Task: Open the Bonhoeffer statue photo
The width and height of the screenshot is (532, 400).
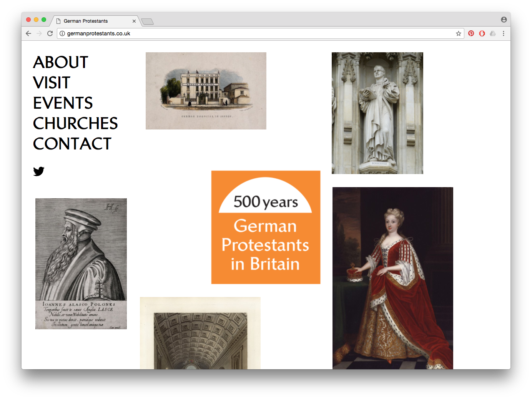Action: coord(377,113)
